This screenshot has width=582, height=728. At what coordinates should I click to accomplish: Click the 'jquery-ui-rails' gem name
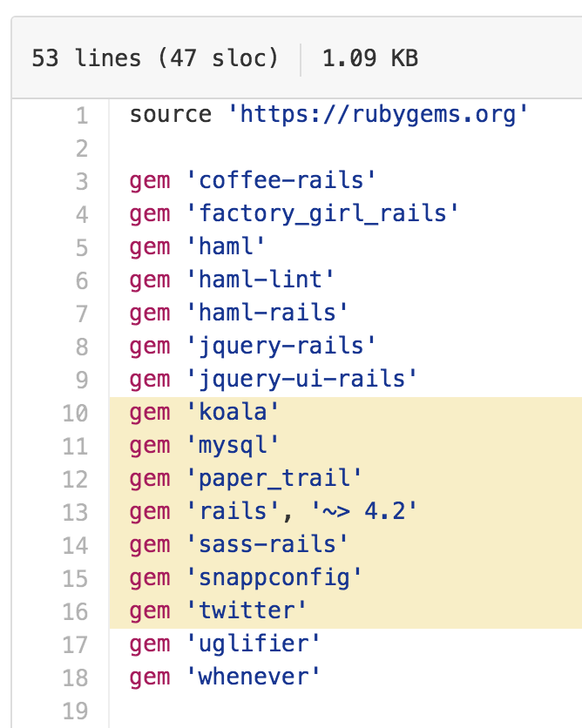coord(301,379)
